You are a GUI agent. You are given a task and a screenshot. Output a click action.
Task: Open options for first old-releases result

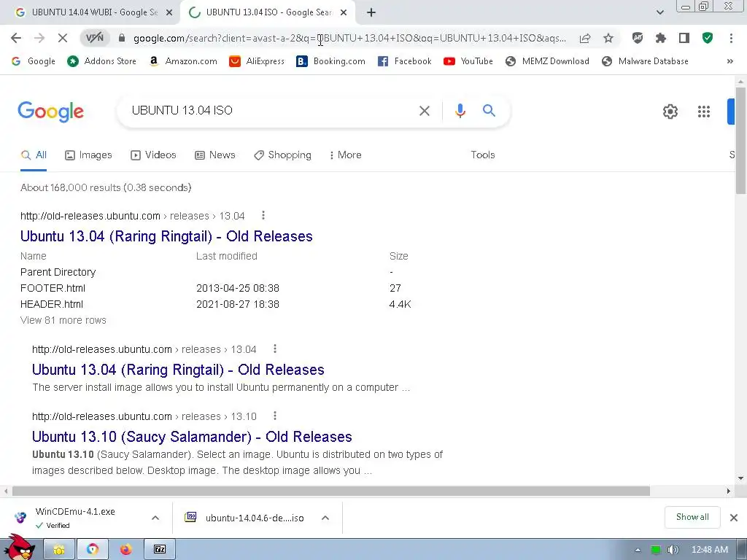click(263, 216)
